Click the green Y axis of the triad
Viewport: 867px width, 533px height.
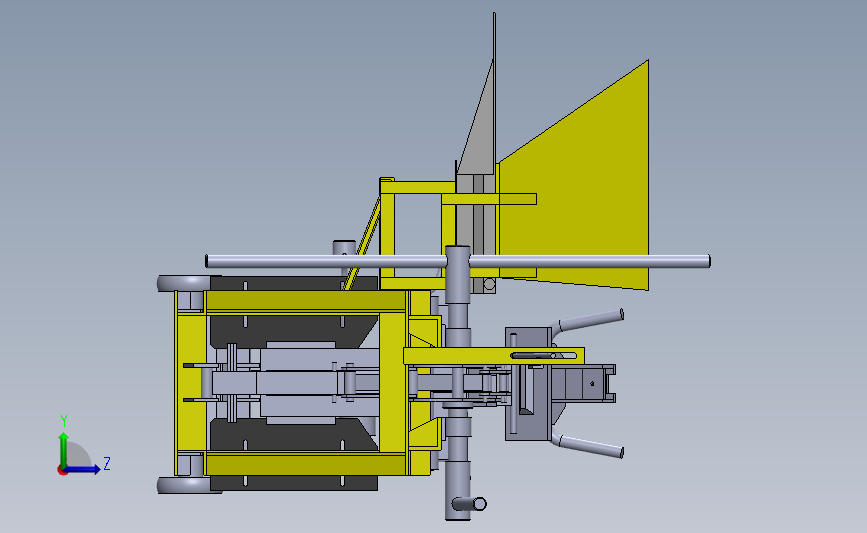click(x=64, y=449)
